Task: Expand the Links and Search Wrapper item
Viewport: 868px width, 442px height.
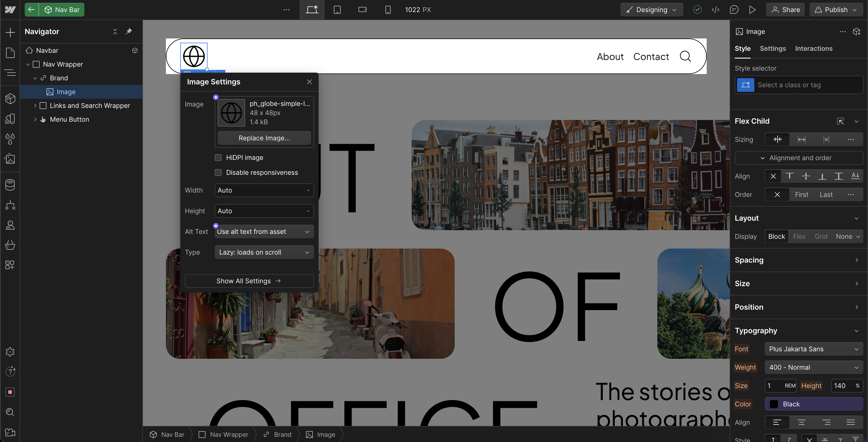Action: tap(35, 105)
